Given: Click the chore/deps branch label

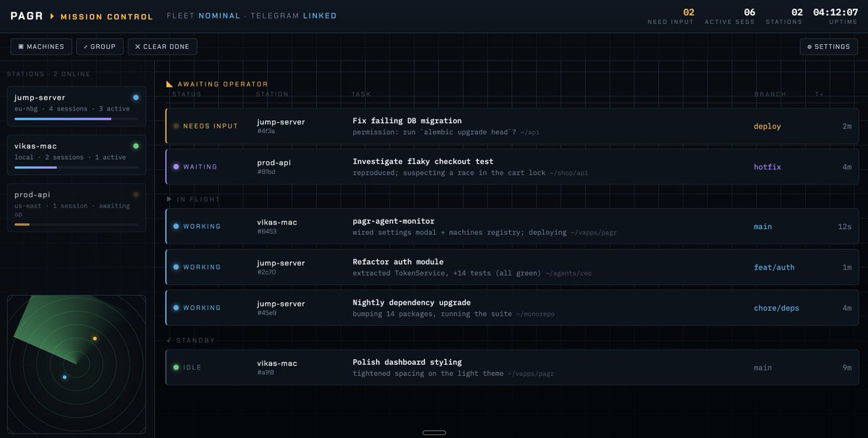Looking at the screenshot, I should click(x=776, y=307).
